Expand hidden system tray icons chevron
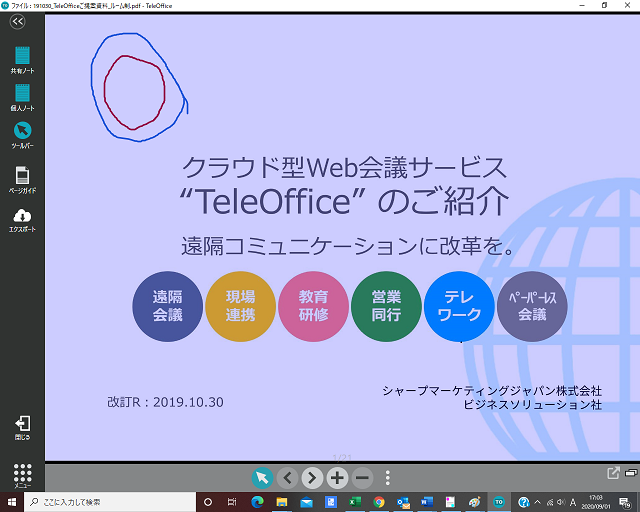 (x=538, y=502)
